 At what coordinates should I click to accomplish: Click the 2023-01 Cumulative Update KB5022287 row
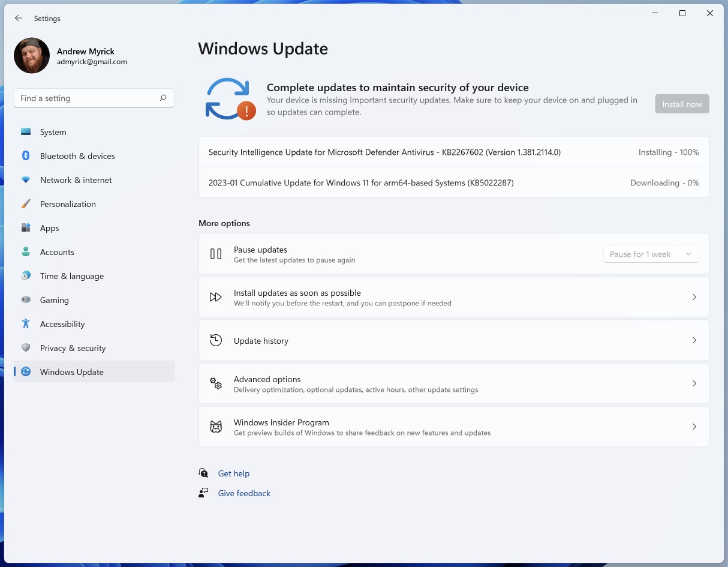coord(453,182)
